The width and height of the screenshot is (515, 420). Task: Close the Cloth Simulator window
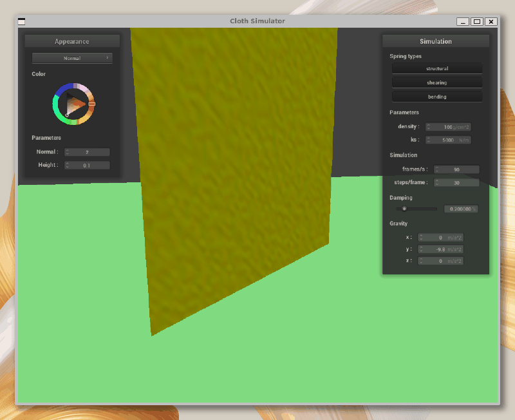coord(491,21)
